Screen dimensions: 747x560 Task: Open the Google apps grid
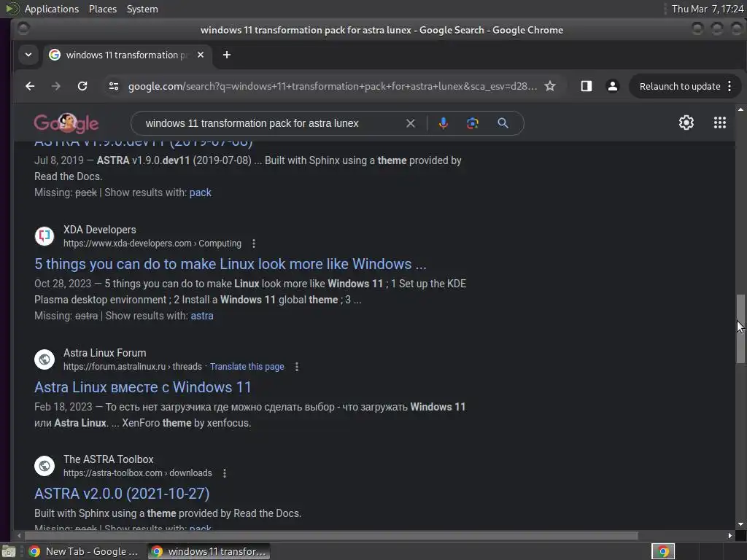coord(720,122)
